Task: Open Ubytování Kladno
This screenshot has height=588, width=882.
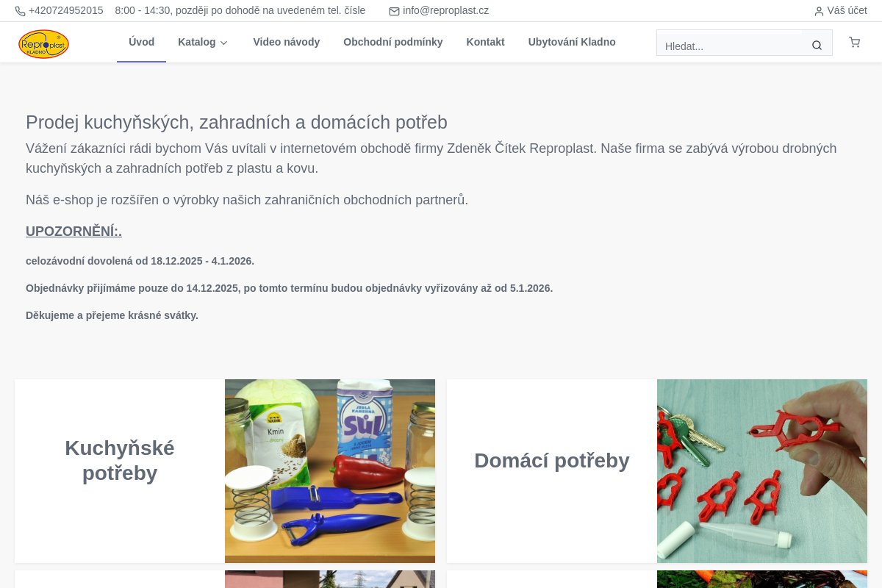Action: pyautogui.click(x=571, y=42)
